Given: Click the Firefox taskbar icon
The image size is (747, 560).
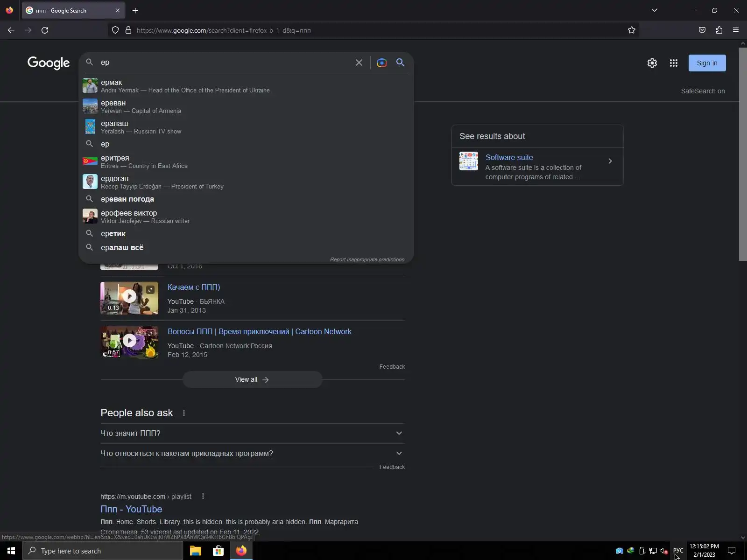Looking at the screenshot, I should (x=241, y=551).
